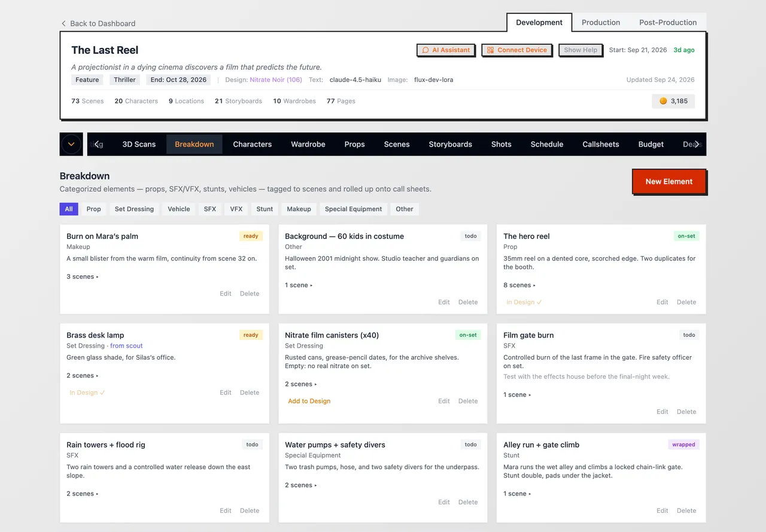Click In Design status on The hero reel
The width and height of the screenshot is (766, 532).
(x=524, y=302)
